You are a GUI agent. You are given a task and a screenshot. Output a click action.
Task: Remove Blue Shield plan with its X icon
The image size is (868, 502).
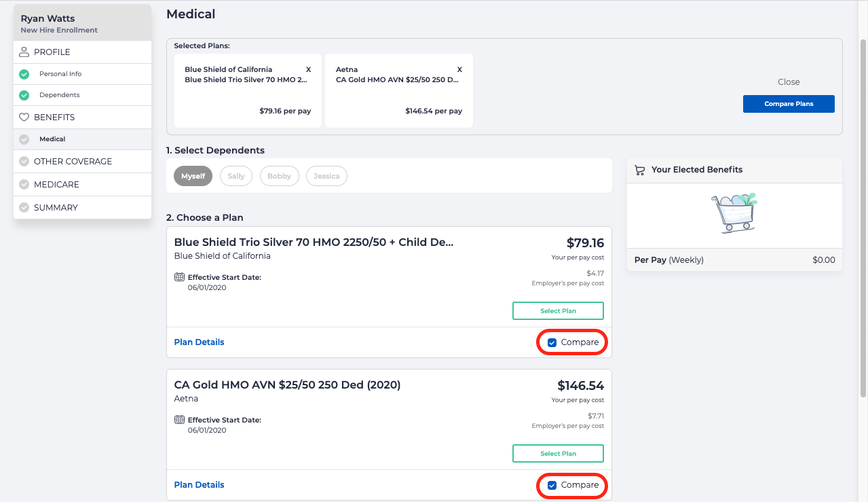308,69
